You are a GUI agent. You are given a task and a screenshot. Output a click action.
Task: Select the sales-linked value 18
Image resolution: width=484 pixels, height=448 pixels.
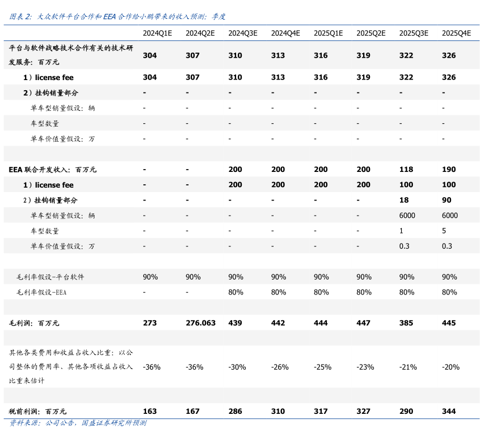(404, 200)
